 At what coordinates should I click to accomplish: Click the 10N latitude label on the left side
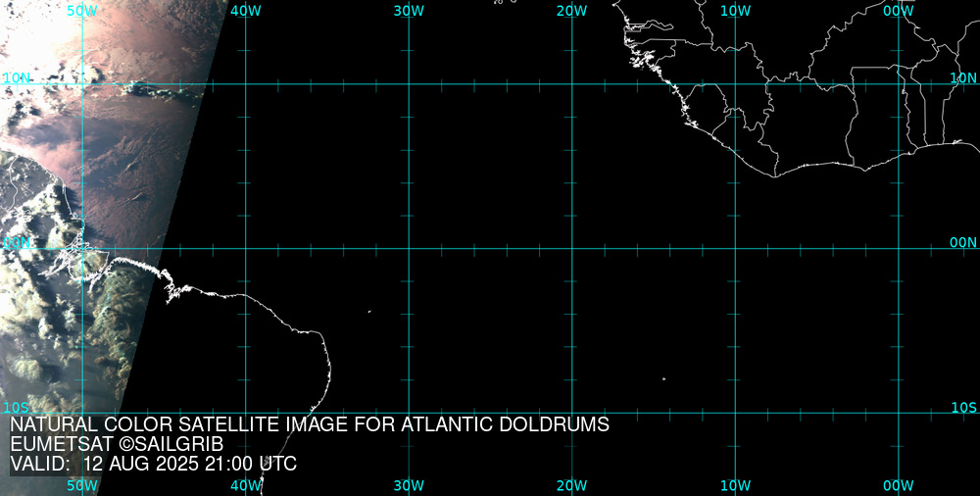coord(17,78)
